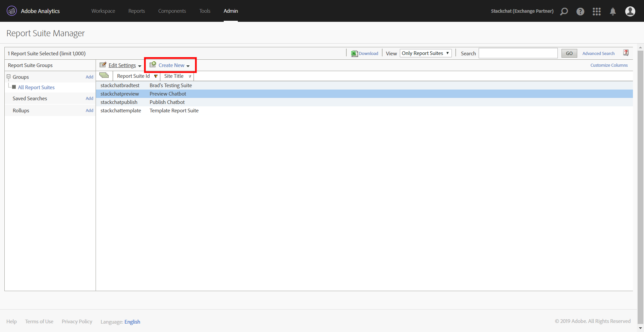Click Publish Chatbot site title

pos(167,102)
